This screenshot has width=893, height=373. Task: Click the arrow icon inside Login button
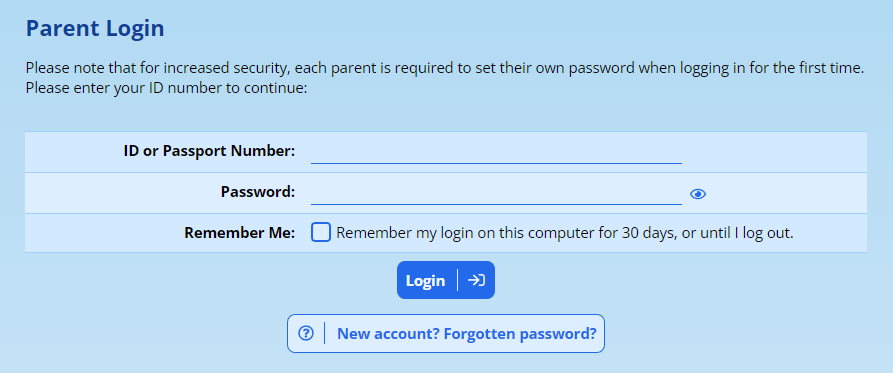[476, 280]
